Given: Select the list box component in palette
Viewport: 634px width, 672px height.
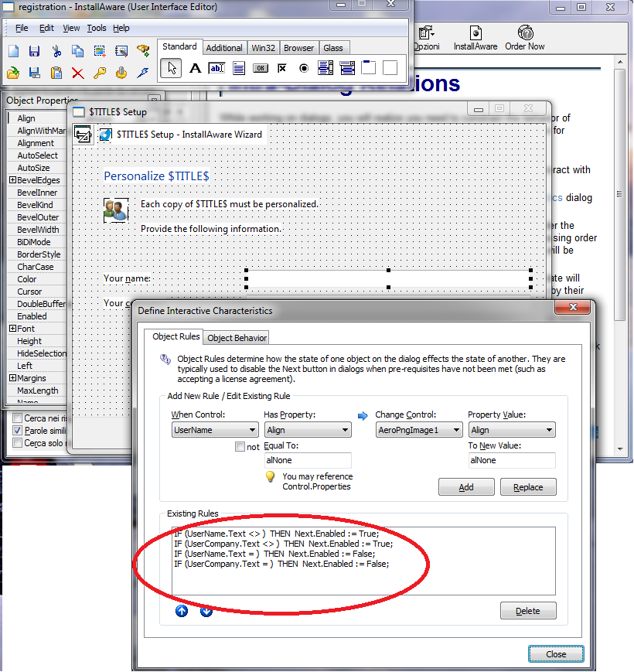Looking at the screenshot, I should click(326, 68).
